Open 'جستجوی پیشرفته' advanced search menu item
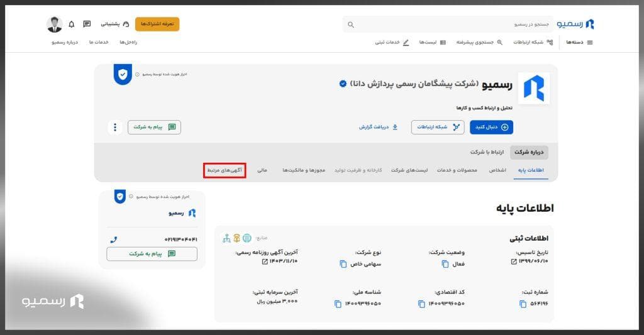 (479, 42)
